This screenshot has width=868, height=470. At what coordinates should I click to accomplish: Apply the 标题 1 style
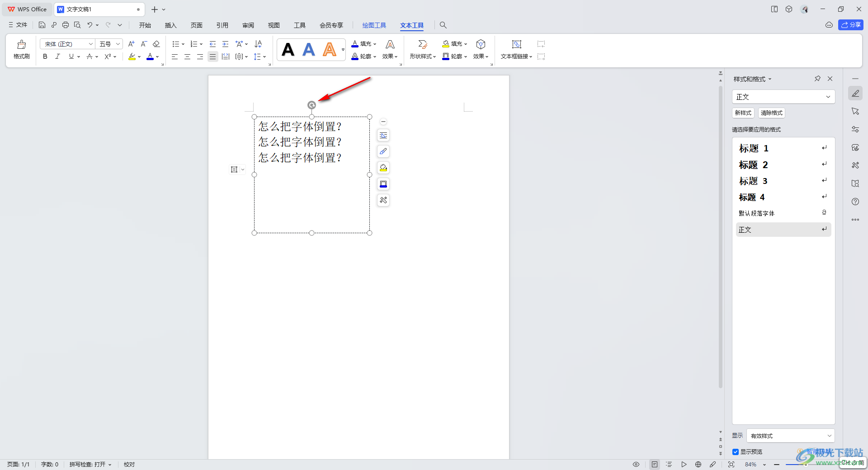coord(783,148)
